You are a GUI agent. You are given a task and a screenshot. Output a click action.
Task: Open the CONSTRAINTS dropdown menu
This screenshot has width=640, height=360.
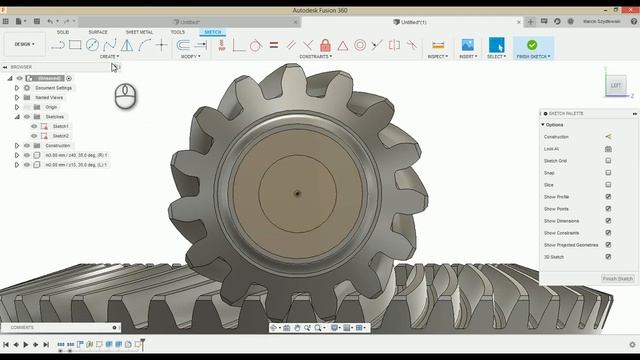tap(316, 56)
